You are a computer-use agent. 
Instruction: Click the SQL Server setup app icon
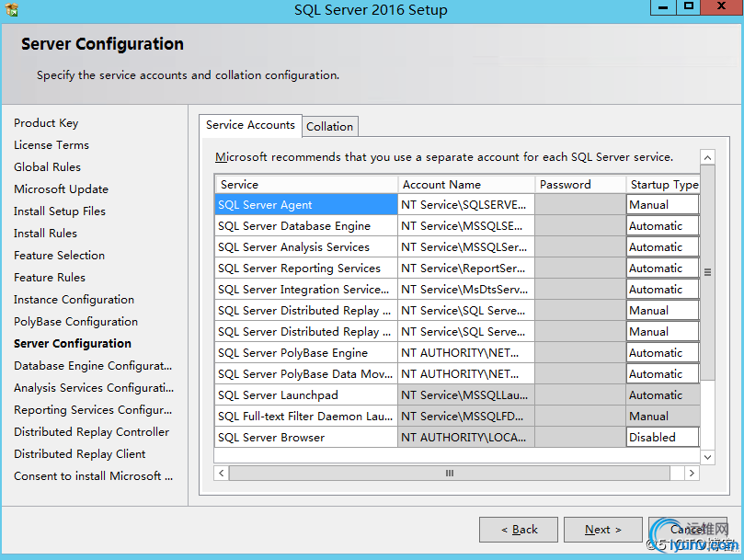click(11, 9)
